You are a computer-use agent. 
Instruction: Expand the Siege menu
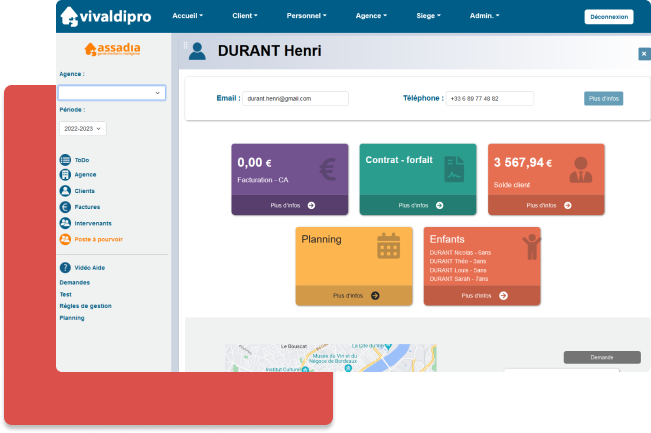428,16
